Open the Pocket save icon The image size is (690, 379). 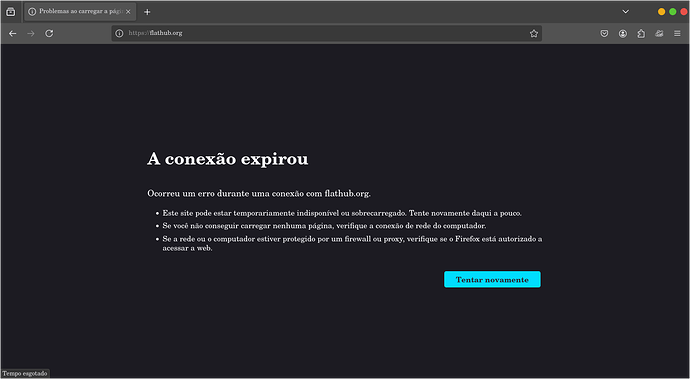[x=604, y=33]
